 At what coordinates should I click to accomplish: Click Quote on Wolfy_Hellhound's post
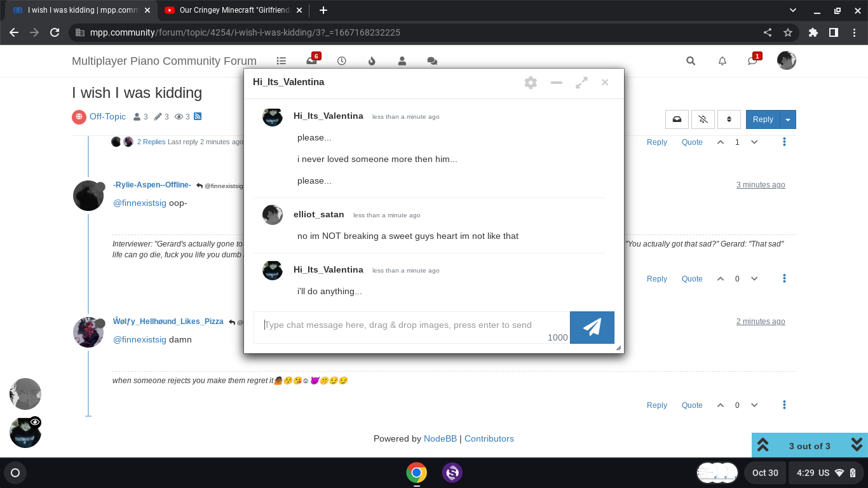[692, 405]
